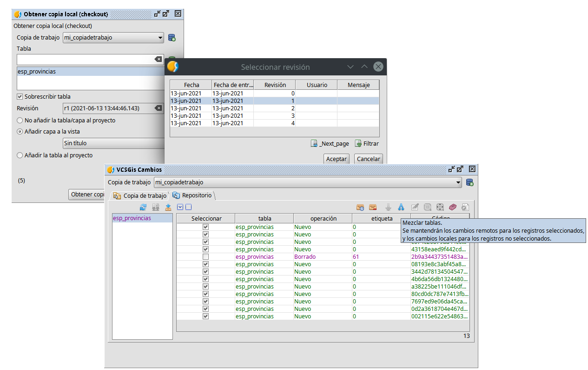Select 'Añadir la tabla al proyecto' radio button
The width and height of the screenshot is (588, 370).
click(x=20, y=155)
